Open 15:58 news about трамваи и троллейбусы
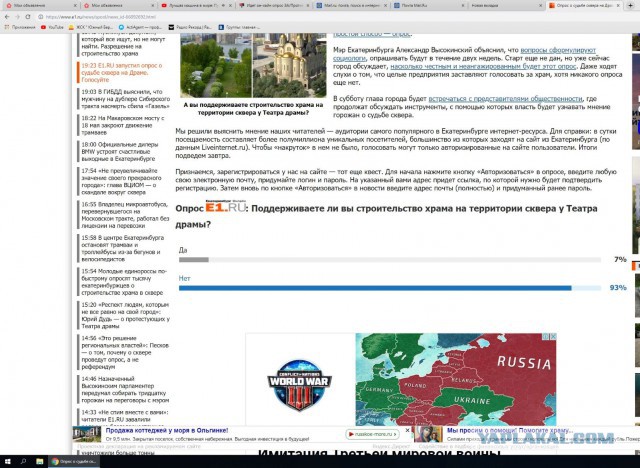Viewport: 640px width, 468px height. (122, 248)
